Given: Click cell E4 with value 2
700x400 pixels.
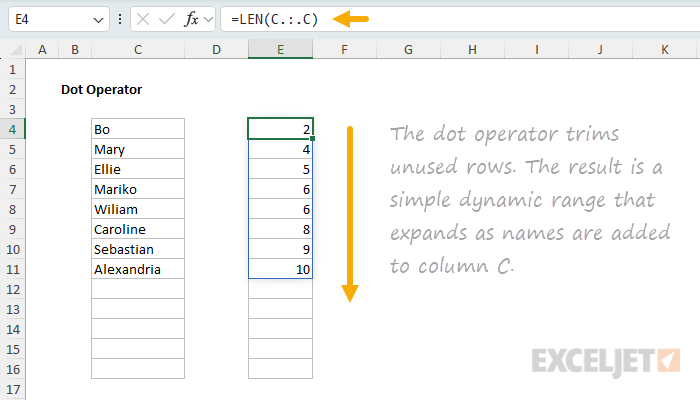Looking at the screenshot, I should tap(280, 129).
